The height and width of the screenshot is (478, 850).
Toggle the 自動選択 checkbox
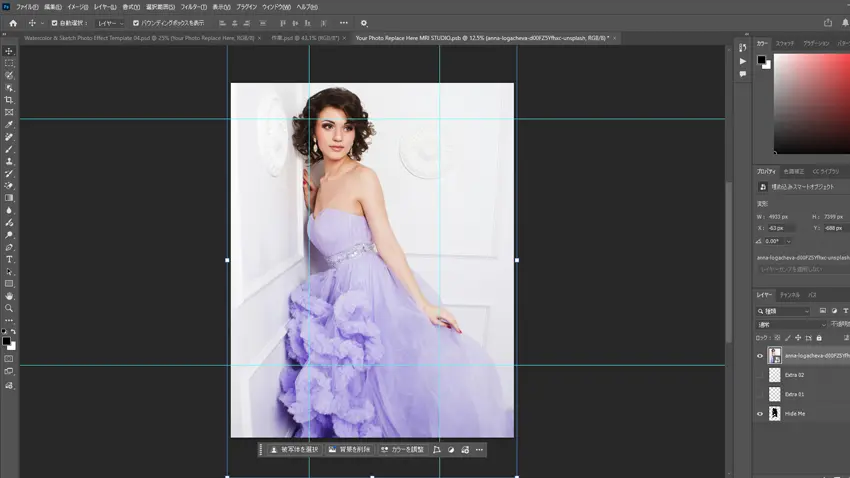coord(54,23)
